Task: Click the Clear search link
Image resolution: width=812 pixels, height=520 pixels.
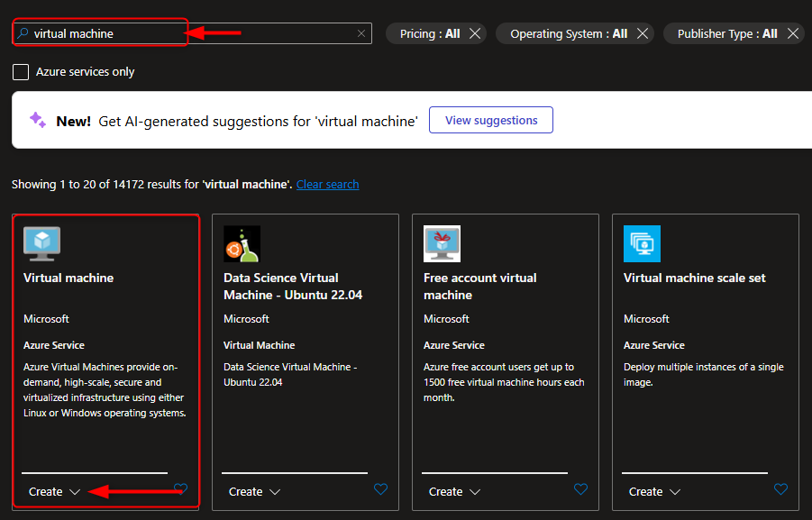Action: pos(327,184)
